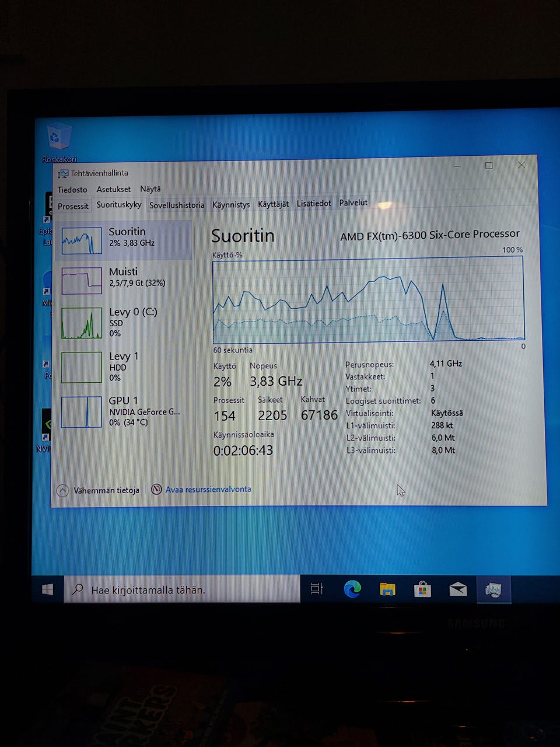This screenshot has width=560, height=747.
Task: Click the CPU usage graph area
Action: click(369, 299)
